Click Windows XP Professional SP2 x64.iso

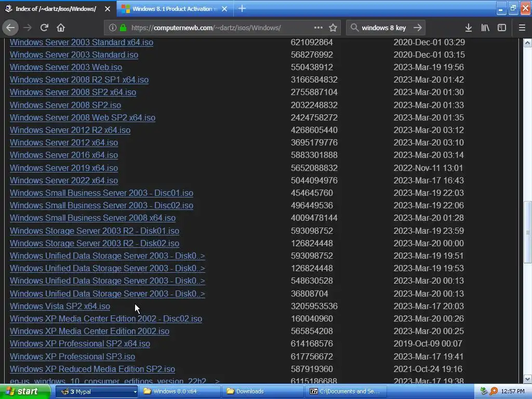pos(79,344)
